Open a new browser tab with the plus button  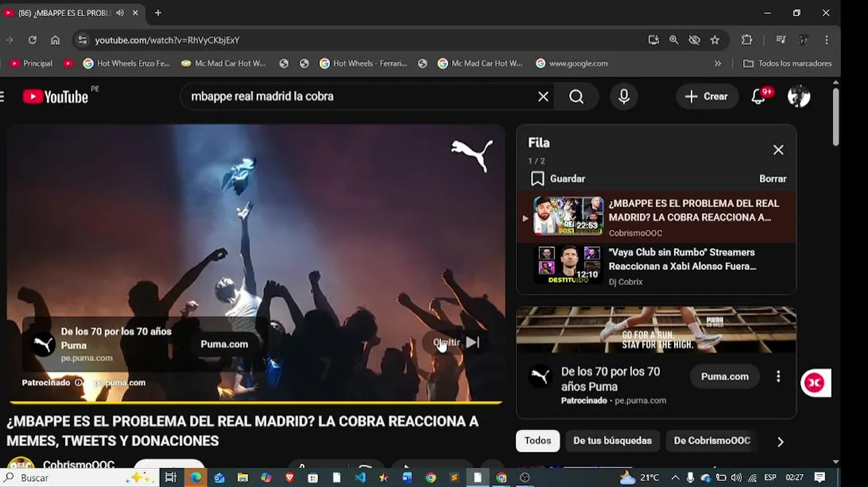pos(158,13)
